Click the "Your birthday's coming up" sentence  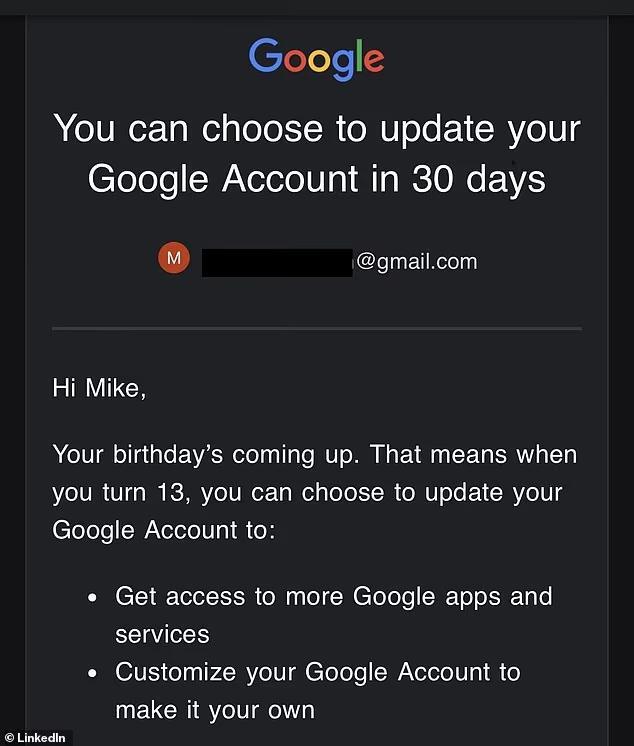(x=209, y=454)
